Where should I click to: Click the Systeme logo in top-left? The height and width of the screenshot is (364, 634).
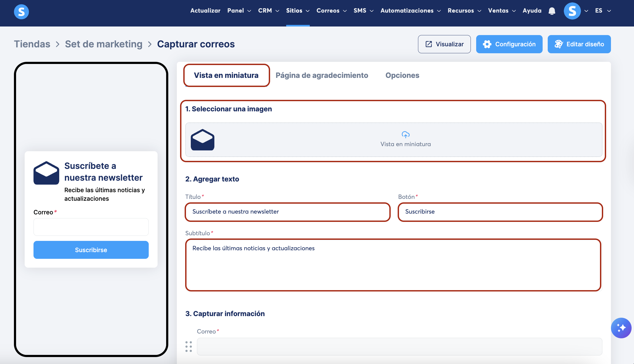click(x=21, y=12)
